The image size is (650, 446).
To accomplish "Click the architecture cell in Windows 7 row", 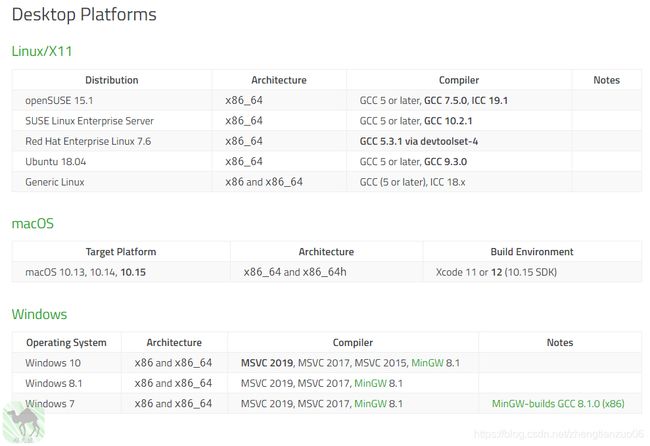I will tap(173, 404).
